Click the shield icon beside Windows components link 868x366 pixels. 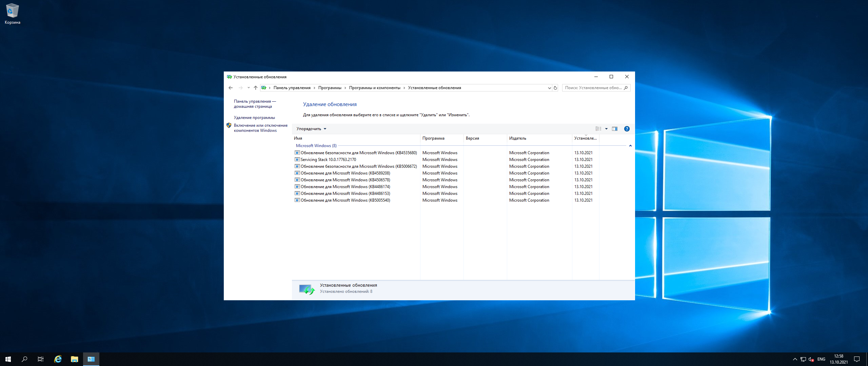[229, 125]
